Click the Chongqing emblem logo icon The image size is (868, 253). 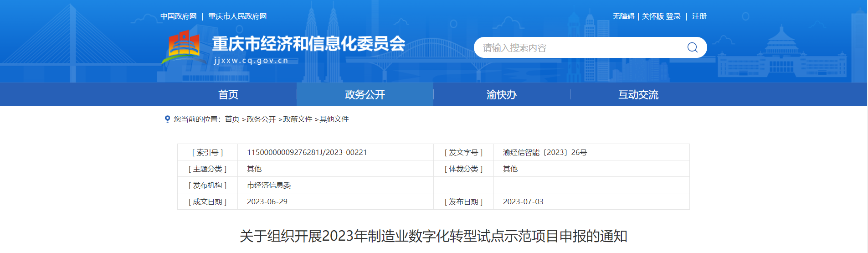pyautogui.click(x=184, y=46)
